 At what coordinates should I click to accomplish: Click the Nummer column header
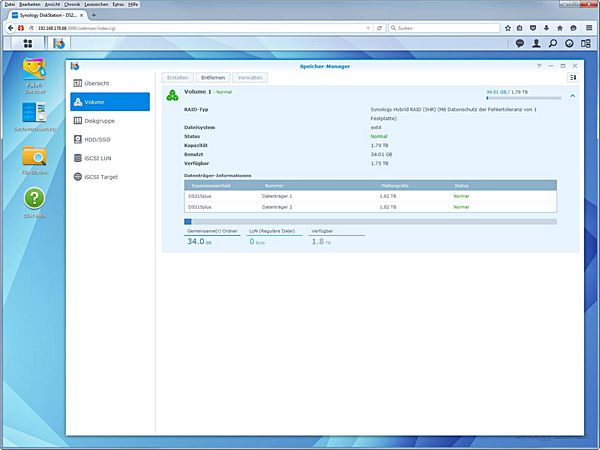[274, 186]
